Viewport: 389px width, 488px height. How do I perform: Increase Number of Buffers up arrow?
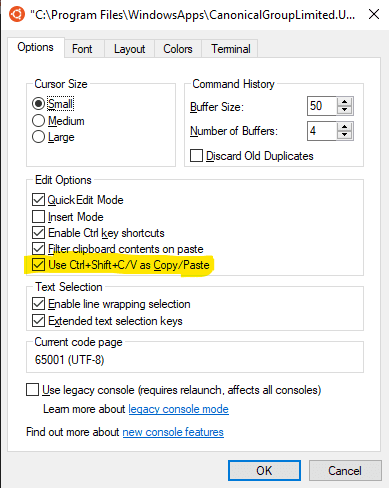345,127
